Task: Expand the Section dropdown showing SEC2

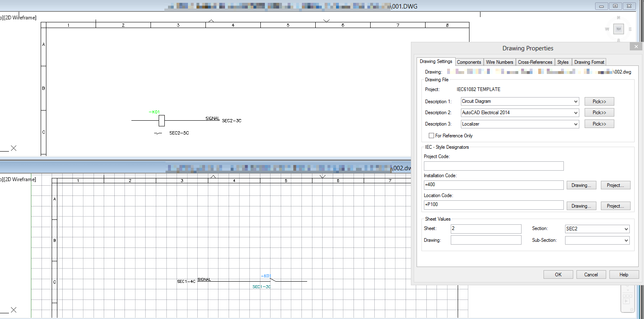Action: [x=626, y=229]
